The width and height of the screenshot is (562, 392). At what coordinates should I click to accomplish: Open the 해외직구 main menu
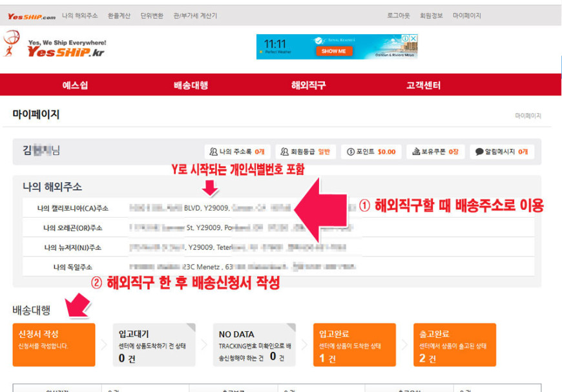click(x=309, y=85)
